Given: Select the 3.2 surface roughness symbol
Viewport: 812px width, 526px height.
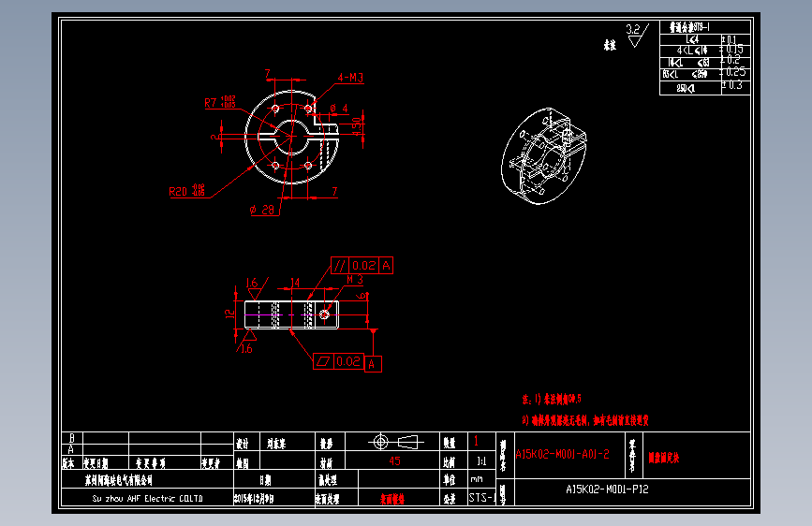Looking at the screenshot, I should click(637, 36).
